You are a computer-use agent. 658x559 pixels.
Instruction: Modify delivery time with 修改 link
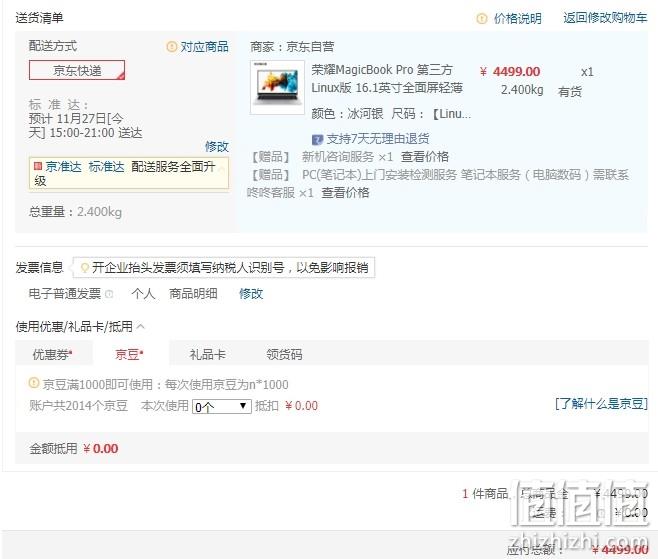click(x=217, y=146)
